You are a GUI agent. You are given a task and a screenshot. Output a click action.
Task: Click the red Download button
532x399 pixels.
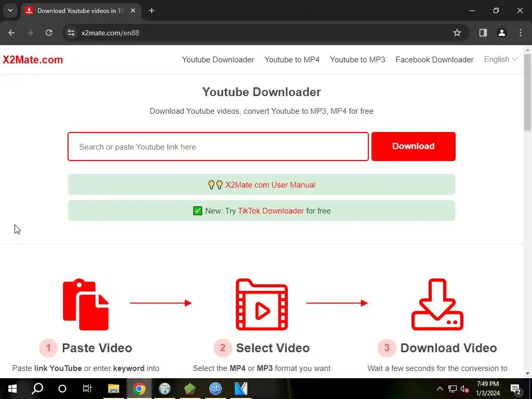click(413, 146)
